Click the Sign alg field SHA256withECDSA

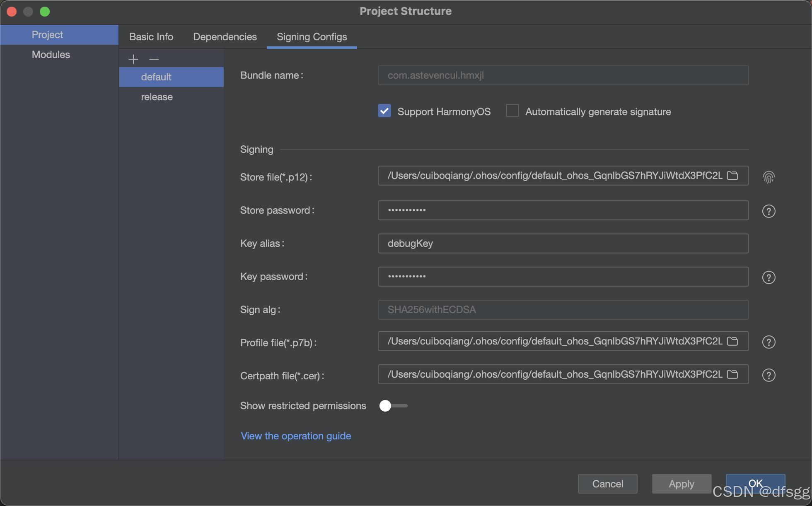click(563, 310)
